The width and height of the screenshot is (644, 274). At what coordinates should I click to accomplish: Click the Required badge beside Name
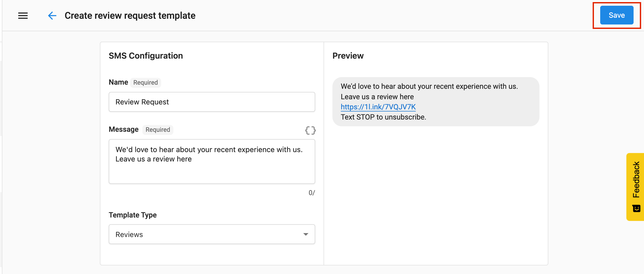[145, 83]
